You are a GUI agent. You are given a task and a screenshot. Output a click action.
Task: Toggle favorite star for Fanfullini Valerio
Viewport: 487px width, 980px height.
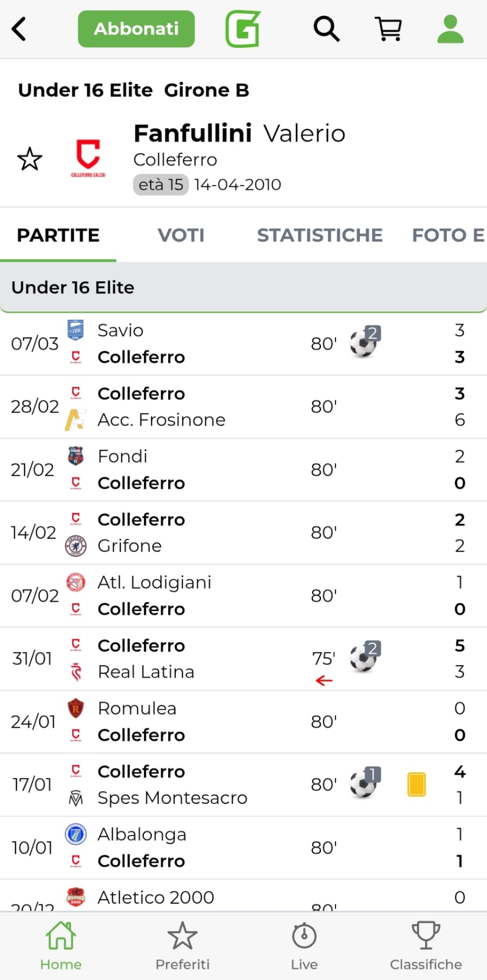pyautogui.click(x=30, y=159)
